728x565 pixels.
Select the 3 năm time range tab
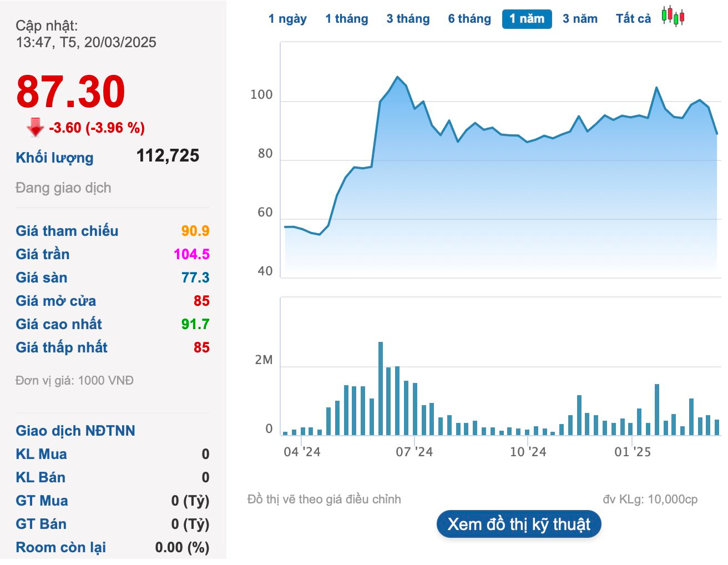click(580, 19)
